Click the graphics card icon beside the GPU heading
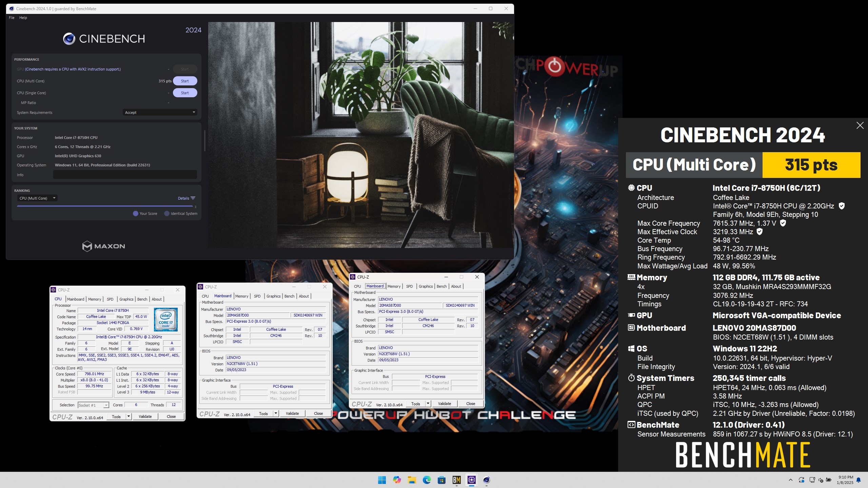 [x=631, y=315]
